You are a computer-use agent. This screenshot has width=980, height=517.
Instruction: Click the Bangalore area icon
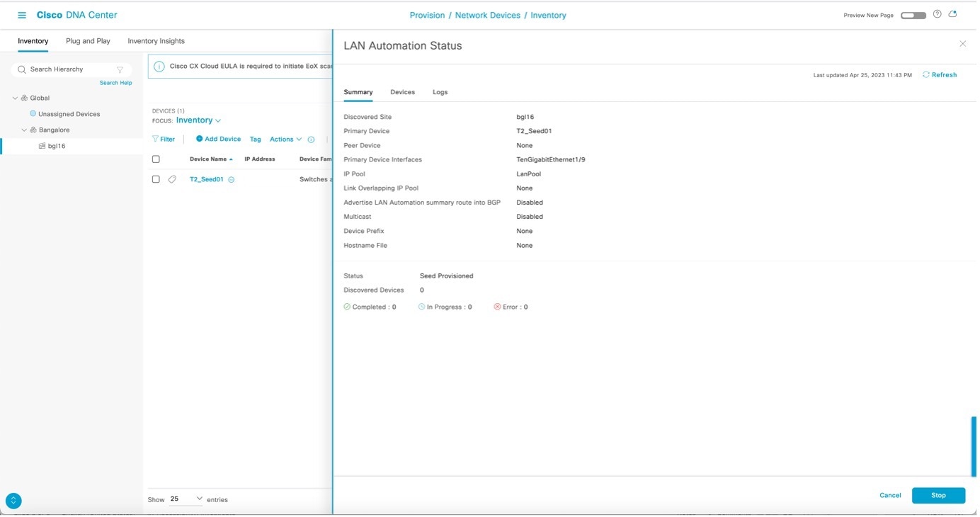click(x=33, y=130)
